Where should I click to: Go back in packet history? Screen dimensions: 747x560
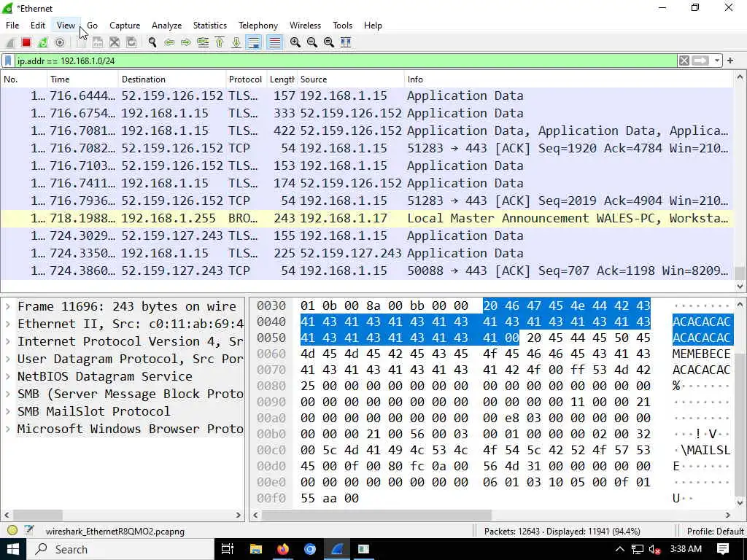[x=169, y=42]
